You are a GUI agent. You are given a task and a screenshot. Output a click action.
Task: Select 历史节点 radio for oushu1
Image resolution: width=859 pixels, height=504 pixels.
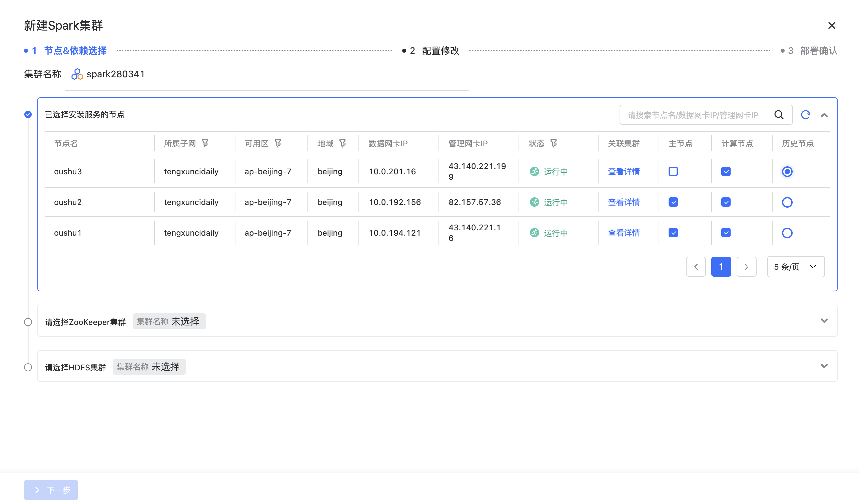point(787,233)
